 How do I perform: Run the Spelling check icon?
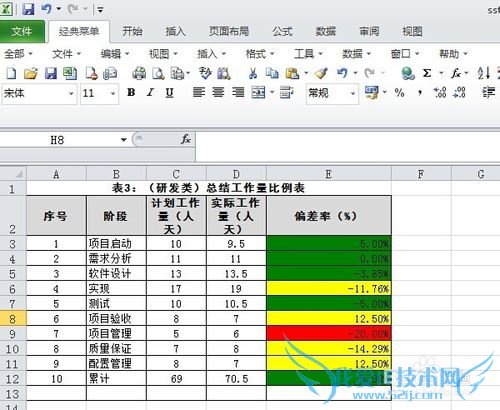pos(205,73)
